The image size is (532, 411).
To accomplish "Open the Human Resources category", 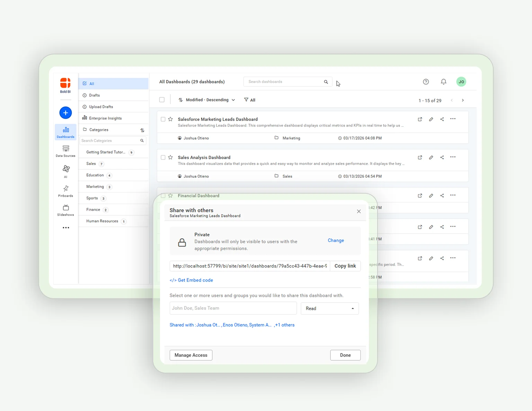I will point(114,221).
